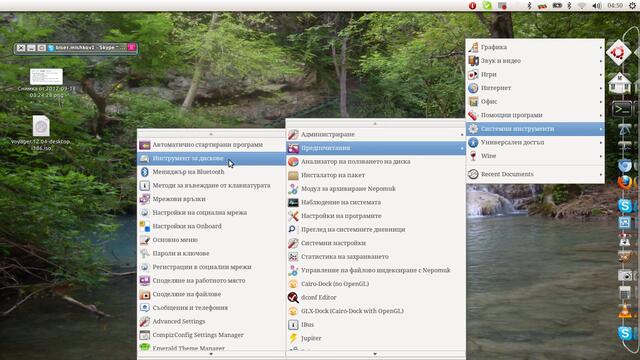This screenshot has width=640, height=360.
Task: Click the up arrow atop left submenu
Action: tap(211, 134)
